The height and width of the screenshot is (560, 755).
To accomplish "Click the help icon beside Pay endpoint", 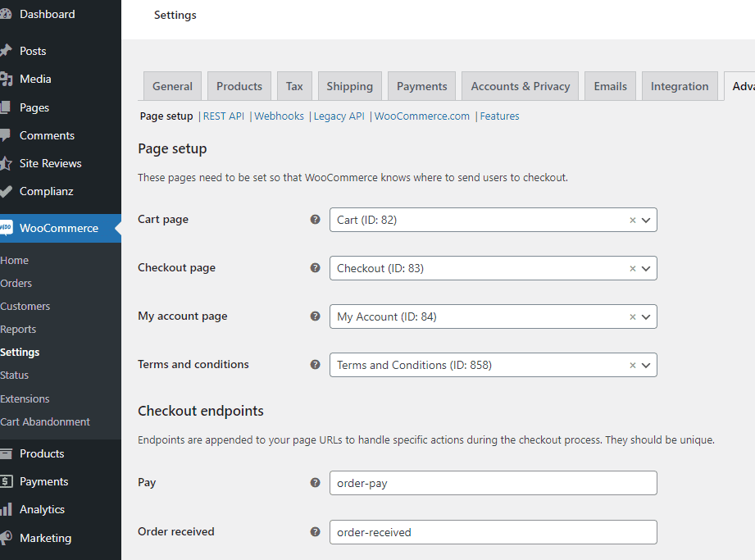I will pyautogui.click(x=316, y=483).
